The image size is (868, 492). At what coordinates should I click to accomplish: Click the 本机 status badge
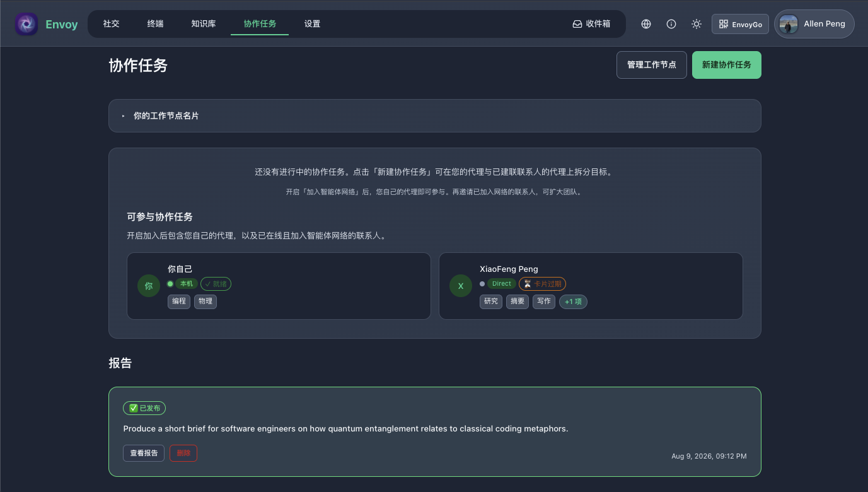pyautogui.click(x=187, y=284)
